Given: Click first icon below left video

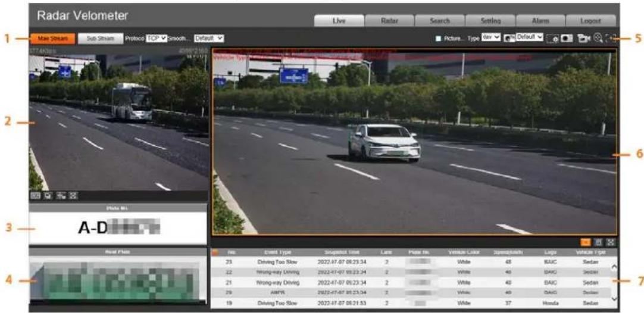Looking at the screenshot, I should (36, 196).
